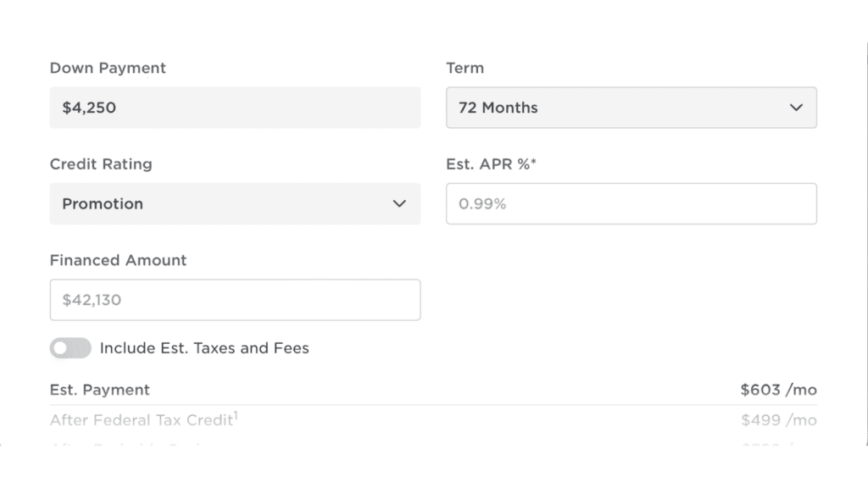The image size is (868, 488).
Task: Click the chevron arrow in the Term selector
Action: pyautogui.click(x=795, y=108)
